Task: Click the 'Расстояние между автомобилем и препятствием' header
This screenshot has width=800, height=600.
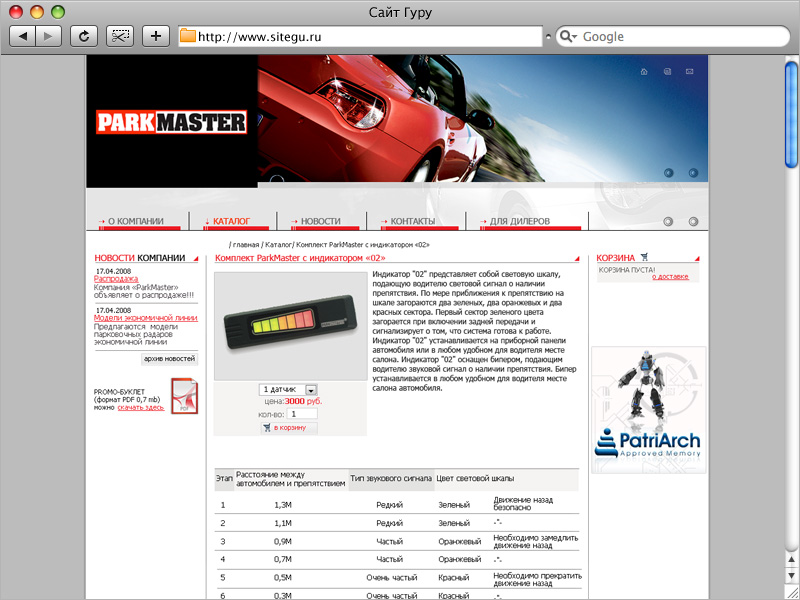Action: [x=291, y=479]
